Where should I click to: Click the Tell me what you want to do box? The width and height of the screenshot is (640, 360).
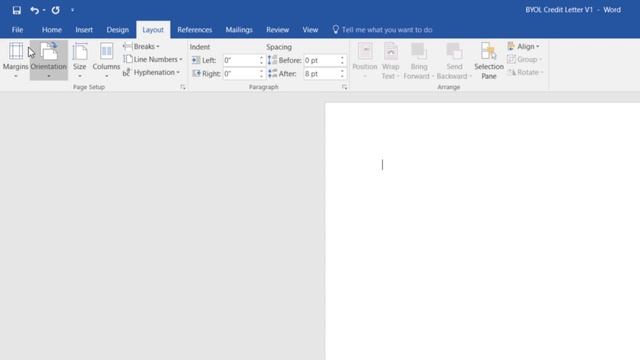(x=387, y=30)
